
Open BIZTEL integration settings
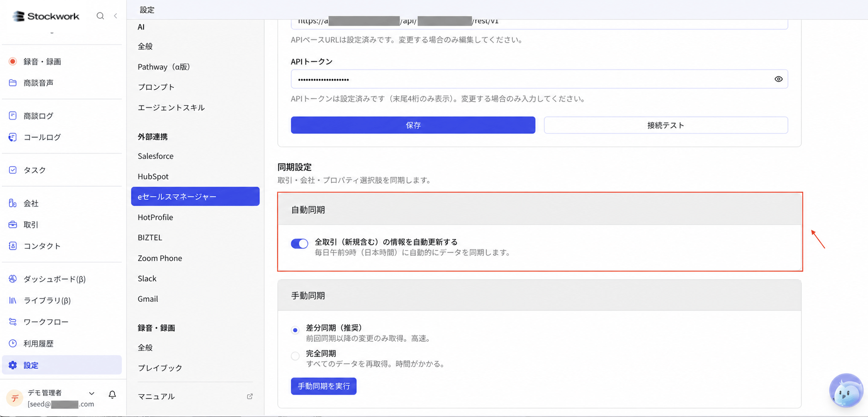pos(150,238)
